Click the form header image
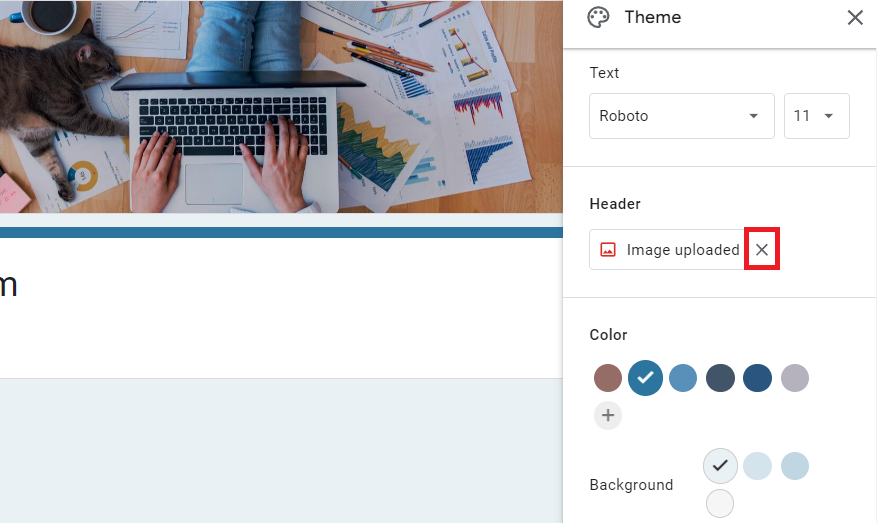 tap(281, 106)
